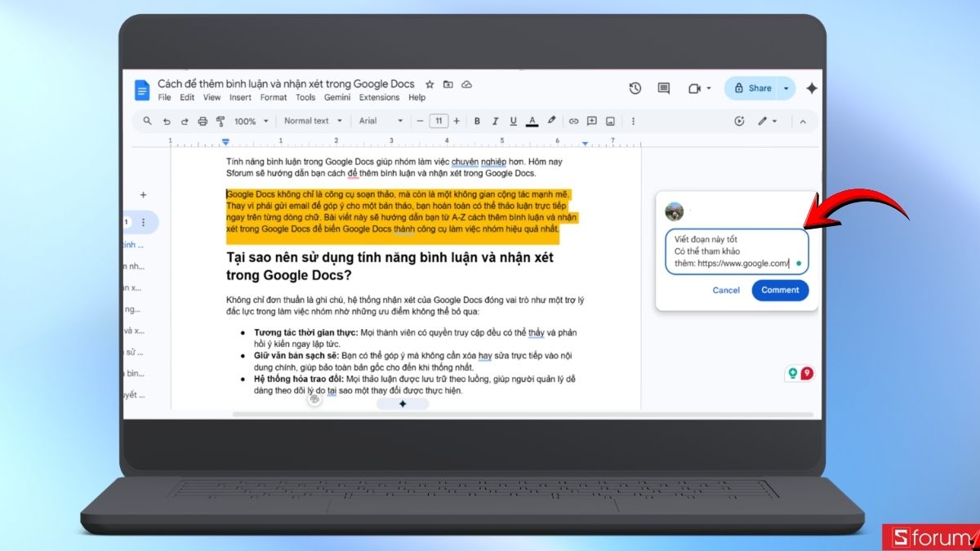Open the Format menu

pos(274,97)
